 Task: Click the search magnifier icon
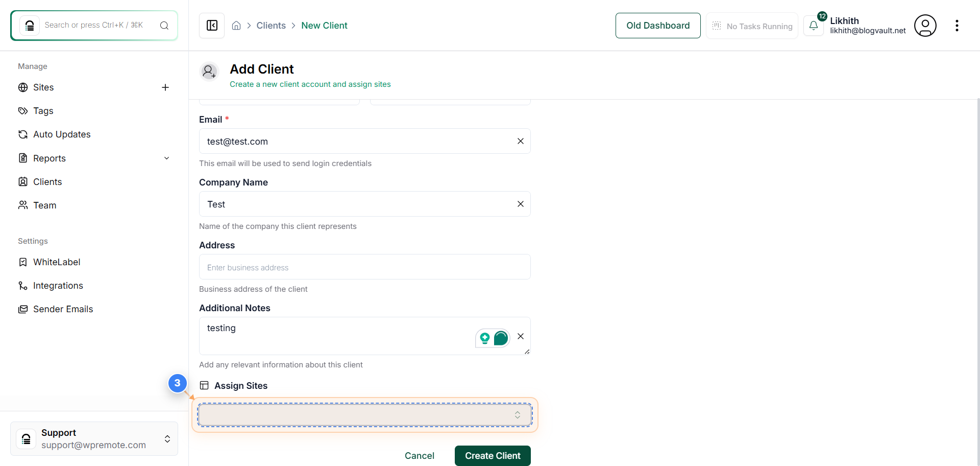[x=164, y=25]
